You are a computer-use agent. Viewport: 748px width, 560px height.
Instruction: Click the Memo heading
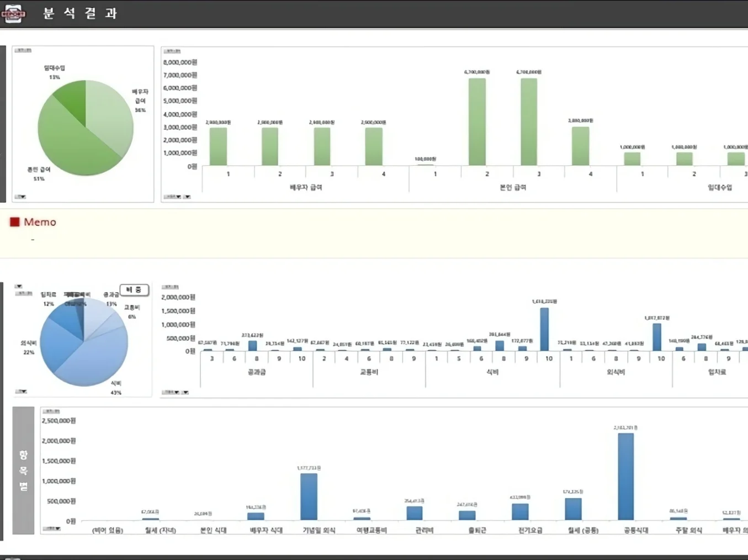pos(40,222)
